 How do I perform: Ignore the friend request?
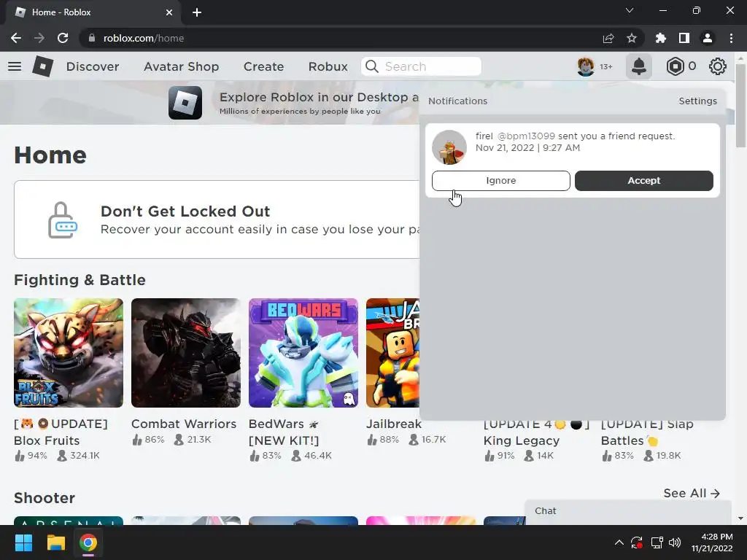[500, 181]
